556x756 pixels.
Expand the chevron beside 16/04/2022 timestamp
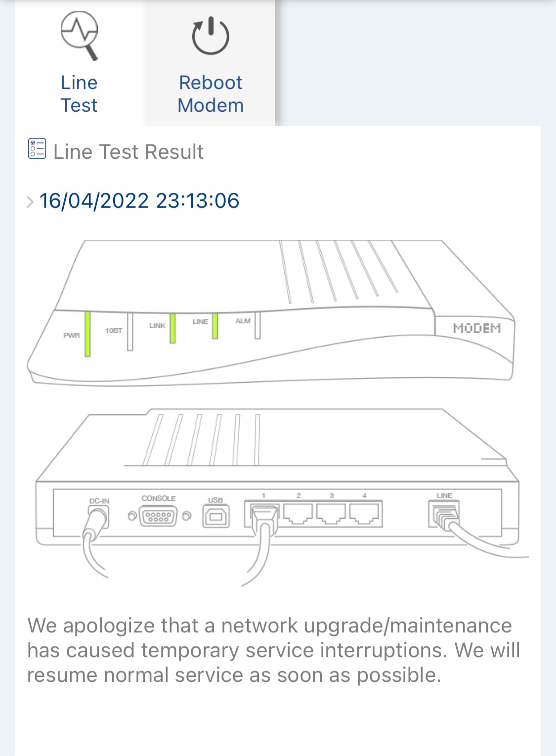pyautogui.click(x=30, y=202)
